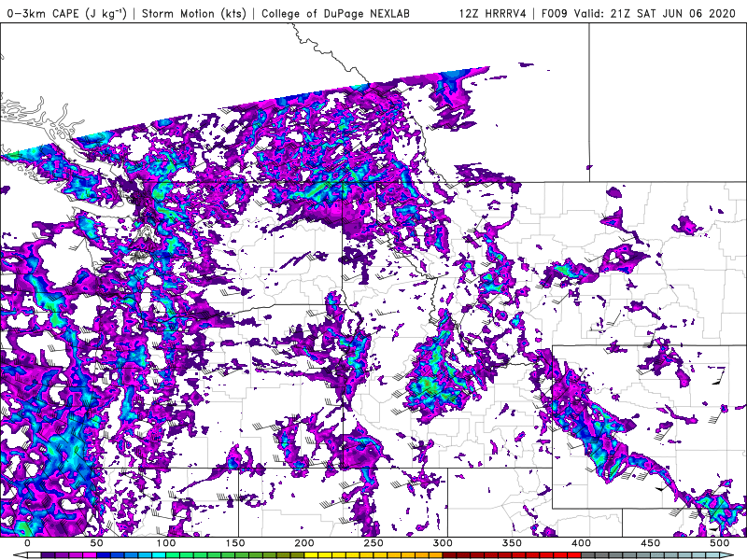Image resolution: width=747 pixels, height=560 pixels.
Task: Click the '0' value on the color scale
Action: pyautogui.click(x=28, y=543)
